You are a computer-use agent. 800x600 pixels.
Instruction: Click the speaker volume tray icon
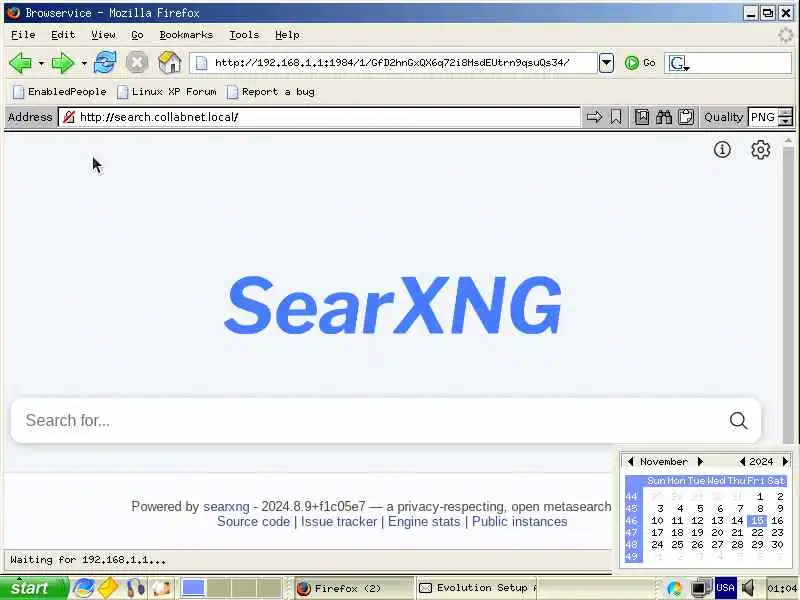pos(749,588)
